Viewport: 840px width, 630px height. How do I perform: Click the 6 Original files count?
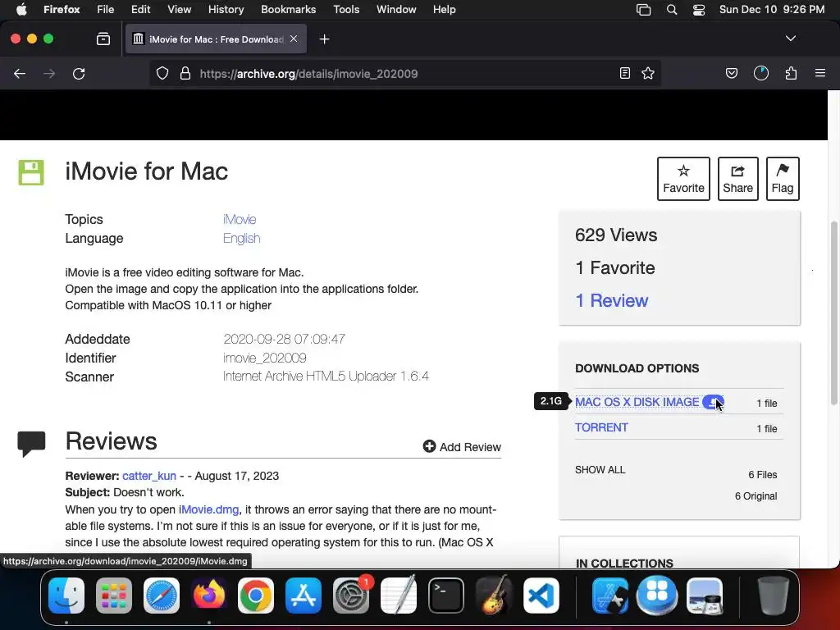(x=756, y=496)
